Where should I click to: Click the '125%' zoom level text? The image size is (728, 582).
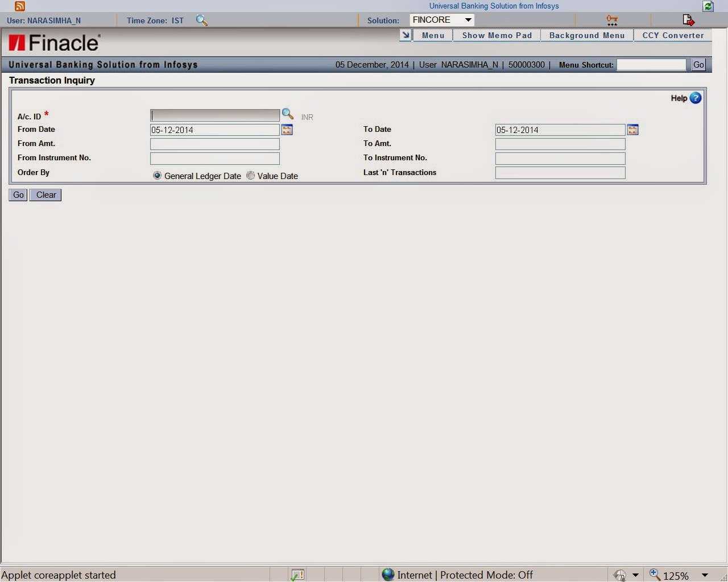[676, 576]
